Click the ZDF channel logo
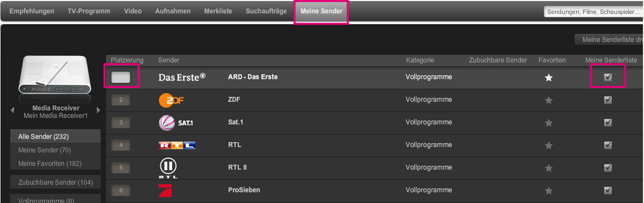 click(171, 100)
